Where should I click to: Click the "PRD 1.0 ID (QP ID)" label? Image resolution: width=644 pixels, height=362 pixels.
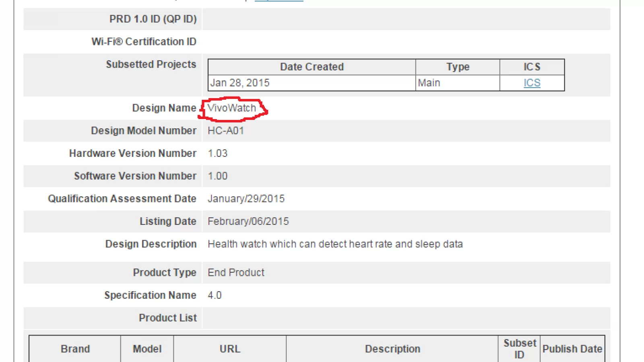[153, 19]
